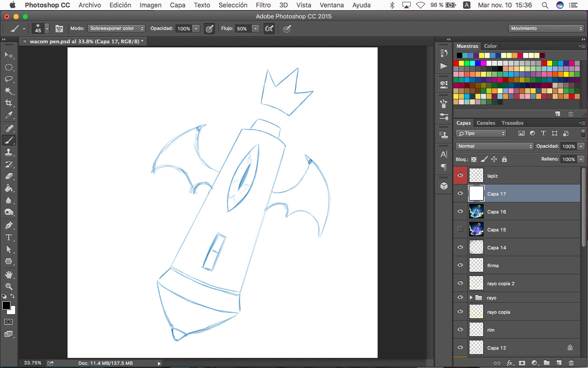Switch to the Canales tab
The image size is (588, 368).
click(x=486, y=123)
